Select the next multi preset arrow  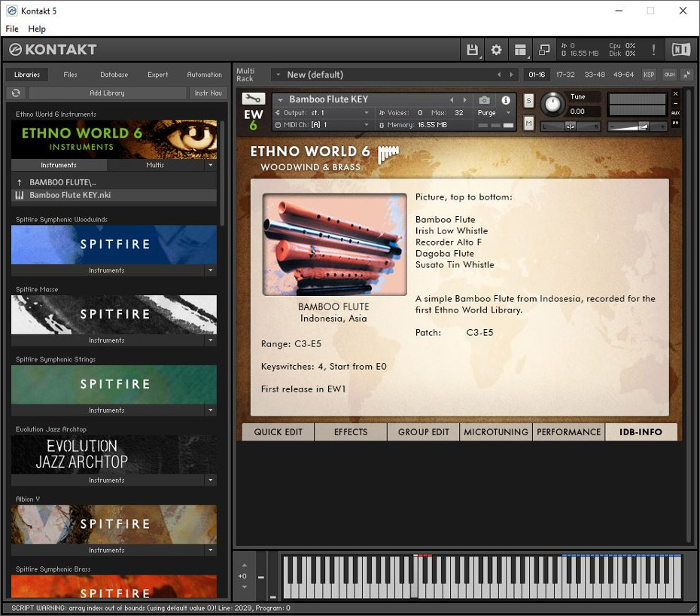tap(511, 75)
